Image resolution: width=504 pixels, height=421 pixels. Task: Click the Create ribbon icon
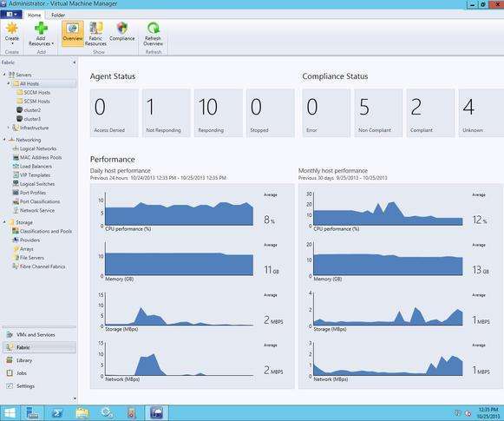(x=12, y=34)
